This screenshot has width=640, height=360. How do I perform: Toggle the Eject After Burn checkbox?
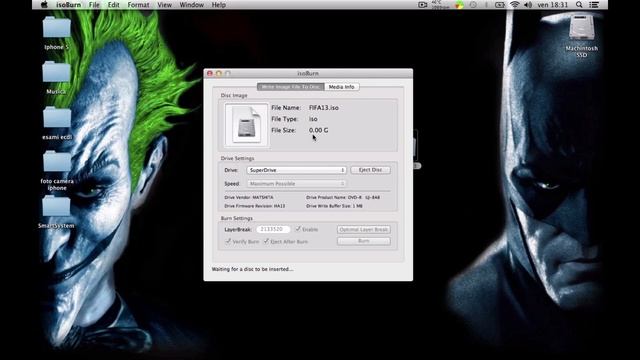click(266, 241)
